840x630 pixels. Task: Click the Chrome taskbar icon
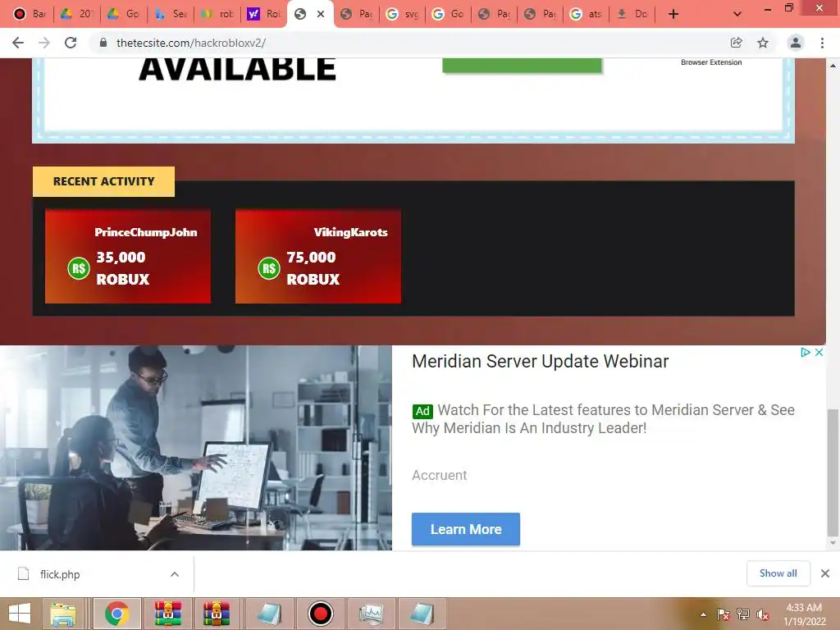[117, 614]
